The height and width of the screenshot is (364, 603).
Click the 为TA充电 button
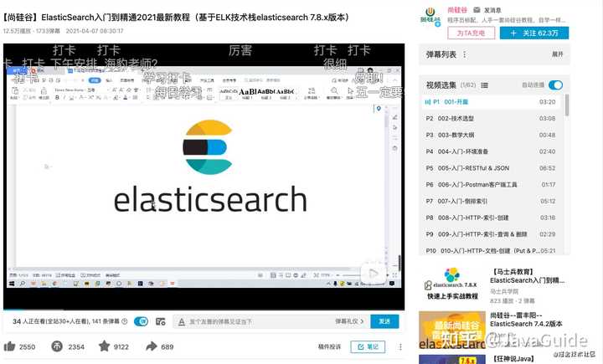pos(471,33)
